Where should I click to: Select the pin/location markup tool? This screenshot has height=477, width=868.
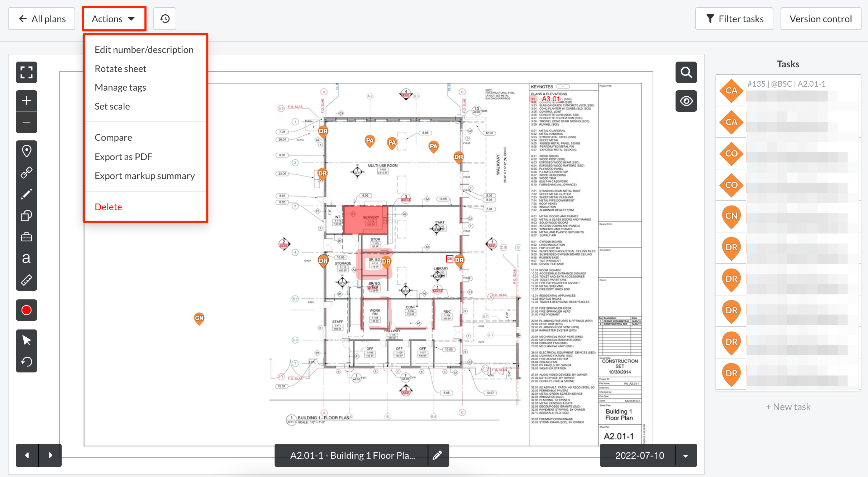[26, 151]
